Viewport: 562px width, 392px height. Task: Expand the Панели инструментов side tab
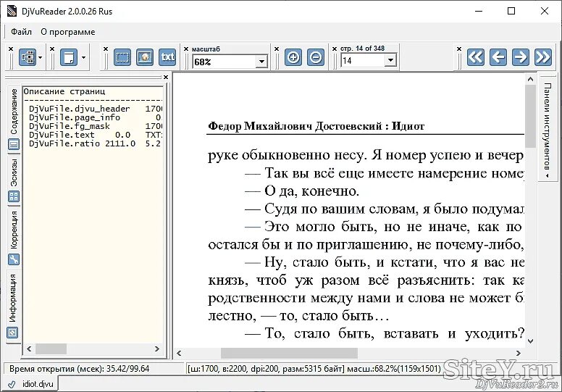coord(547,129)
